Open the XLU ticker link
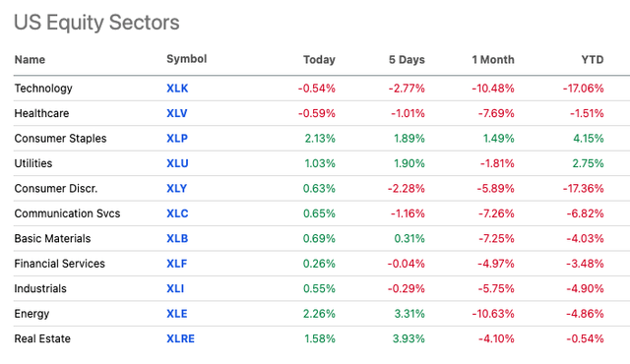 pos(177,163)
